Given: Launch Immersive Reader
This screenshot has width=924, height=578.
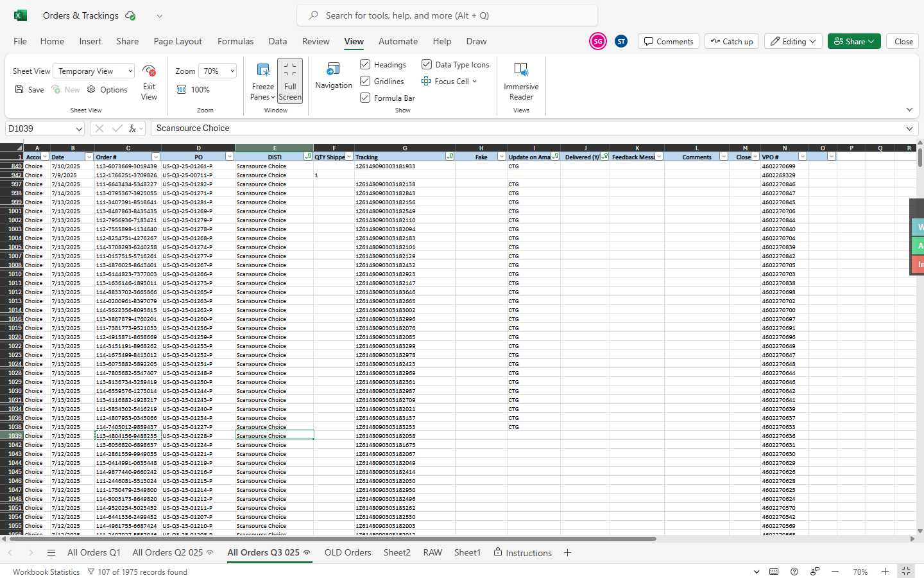Looking at the screenshot, I should [521, 81].
